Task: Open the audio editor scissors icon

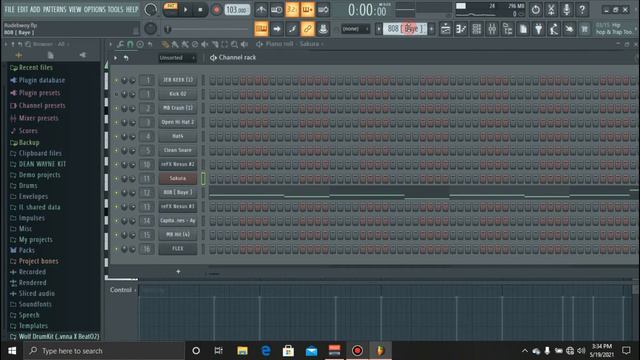Action: pos(551,9)
